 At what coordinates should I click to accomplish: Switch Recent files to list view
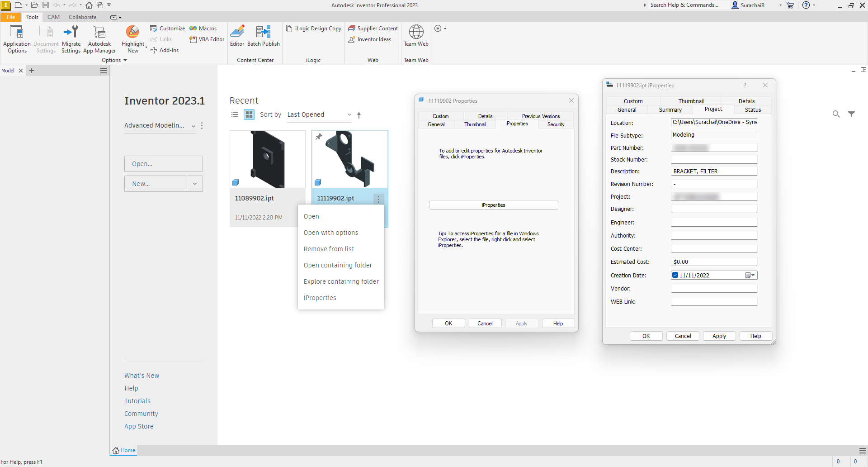[x=235, y=115]
